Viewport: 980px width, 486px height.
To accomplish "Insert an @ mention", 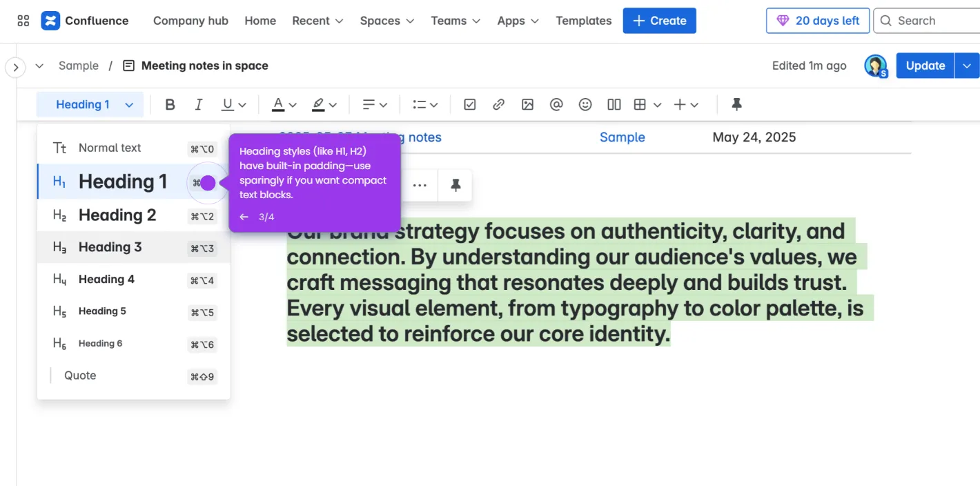I will 556,105.
